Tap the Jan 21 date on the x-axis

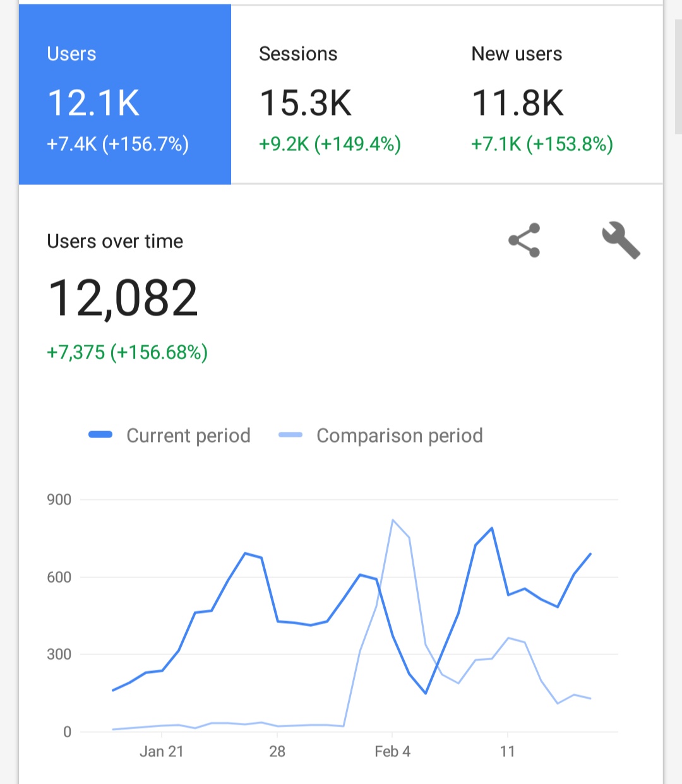tap(161, 751)
